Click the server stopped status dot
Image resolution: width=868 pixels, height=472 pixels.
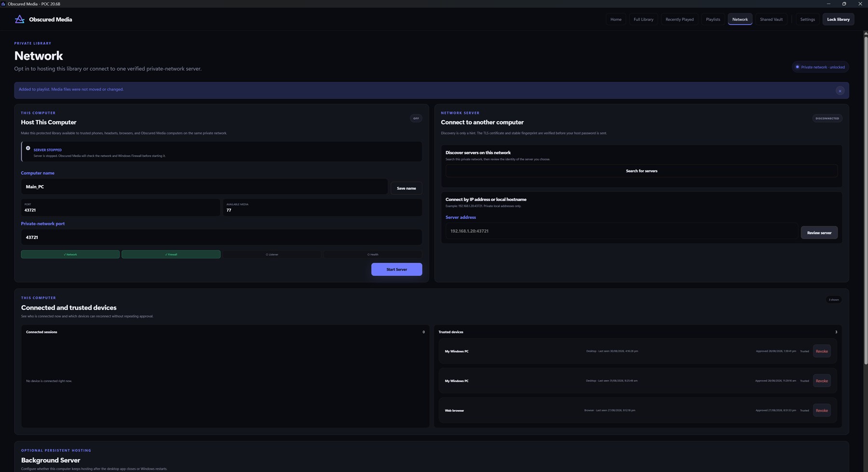click(x=28, y=148)
